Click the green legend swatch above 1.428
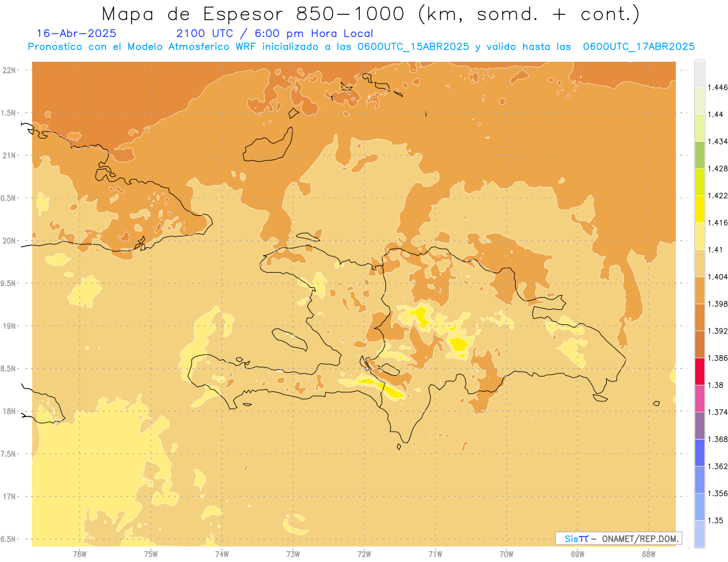728x562 pixels. pos(699,155)
